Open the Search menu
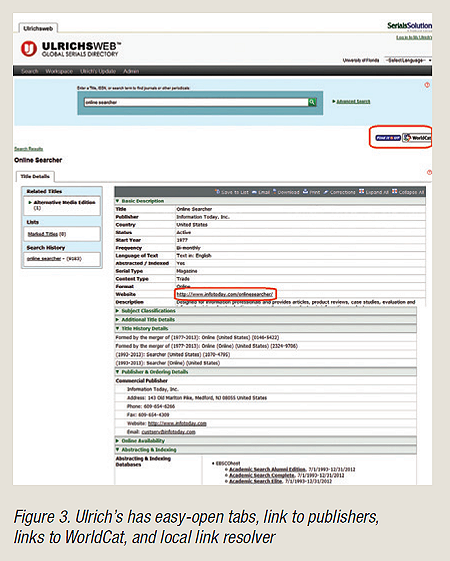The width and height of the screenshot is (450, 561). 29,71
